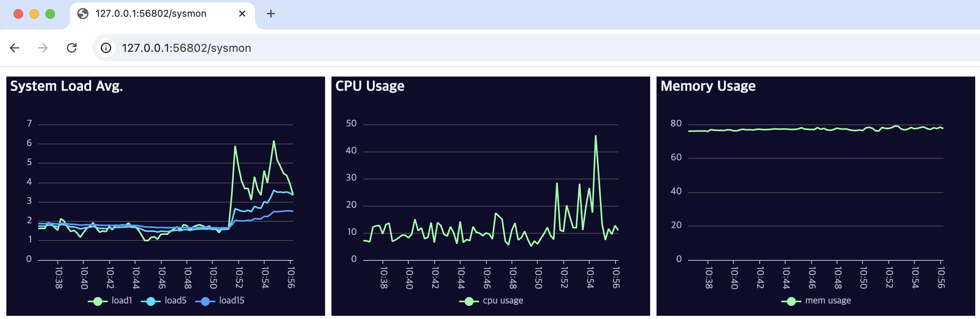Click the System Load Avg. chart title
Image resolution: width=980 pixels, height=319 pixels.
(67, 86)
